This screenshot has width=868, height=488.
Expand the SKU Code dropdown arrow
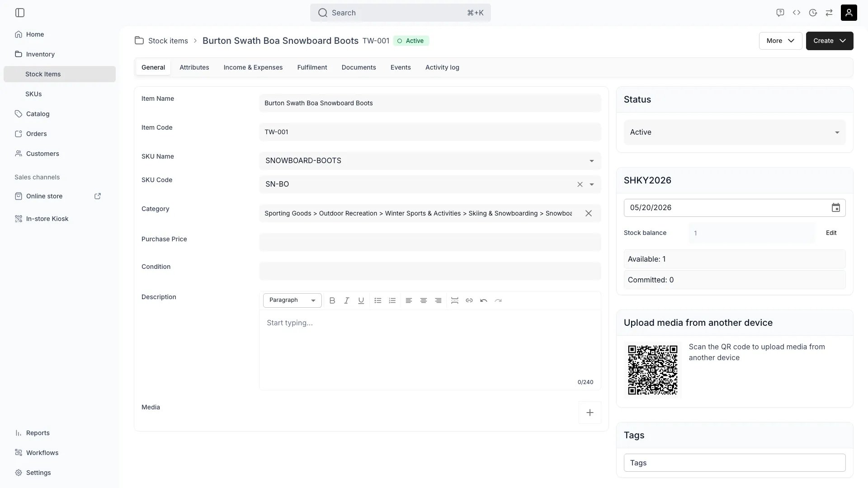click(x=592, y=184)
